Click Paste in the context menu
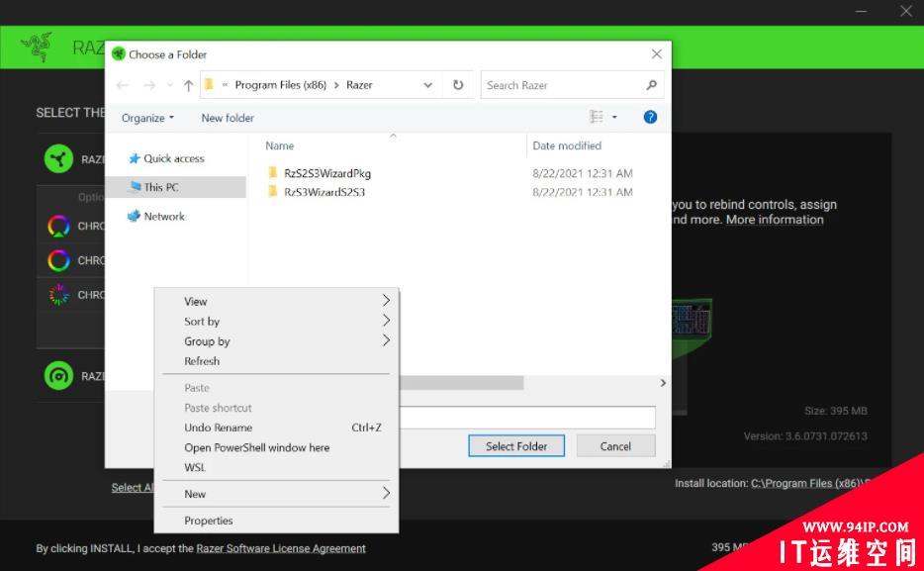The width and height of the screenshot is (924, 571). pos(276,388)
